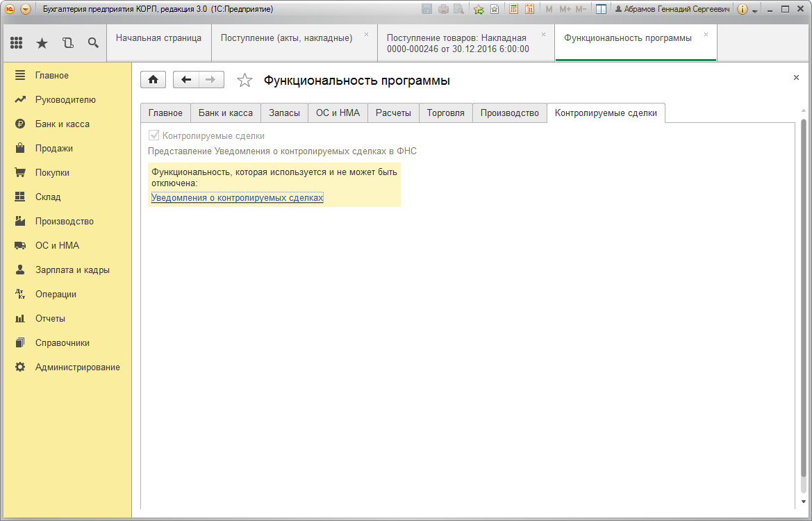Open Зарплата и кадры in the sidebar

point(67,270)
